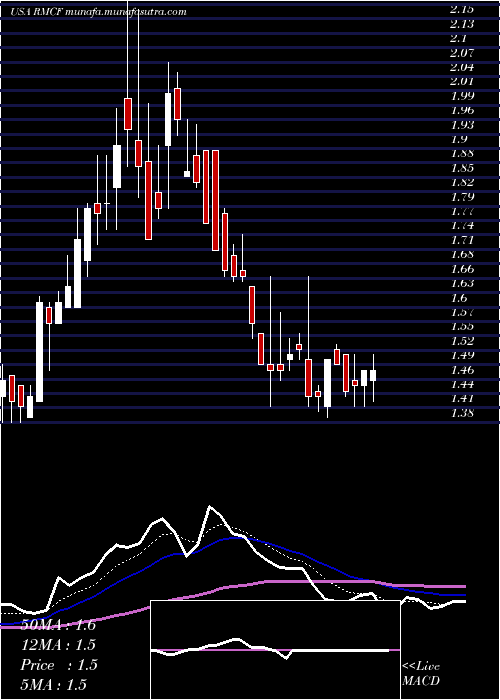Select the 1.49 price axis label
Screen dimensions: 500x700
click(462, 355)
